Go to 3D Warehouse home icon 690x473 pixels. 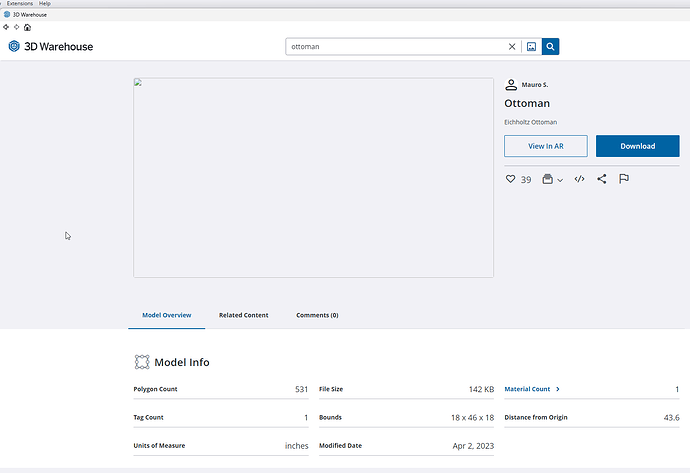pos(27,27)
